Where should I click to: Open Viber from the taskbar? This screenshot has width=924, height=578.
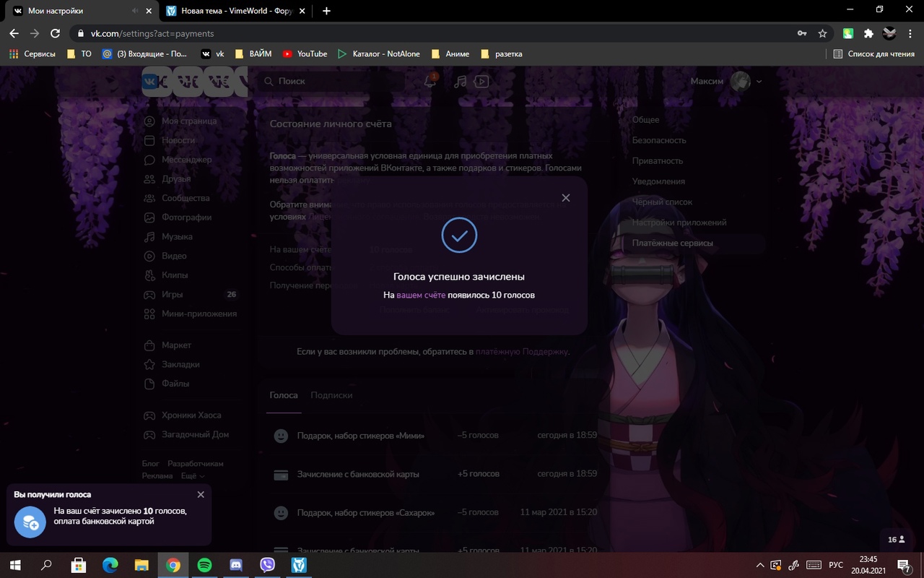[268, 565]
